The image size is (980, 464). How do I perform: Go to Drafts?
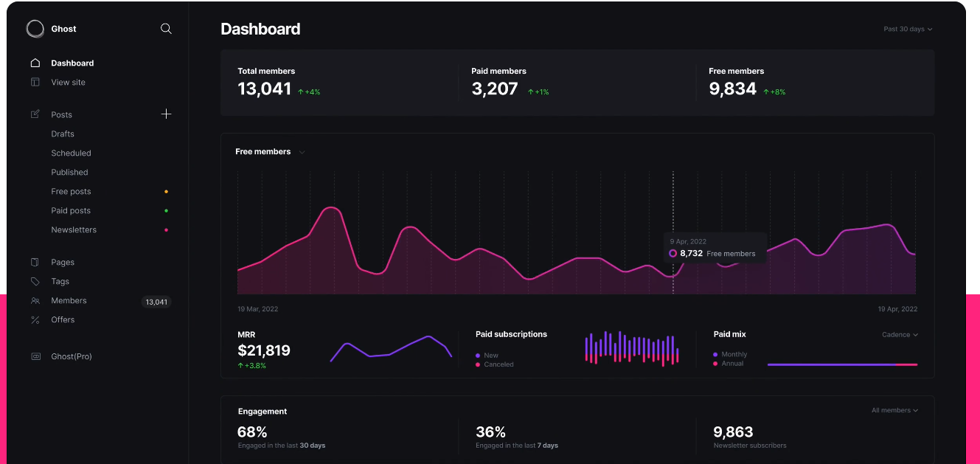(x=63, y=134)
